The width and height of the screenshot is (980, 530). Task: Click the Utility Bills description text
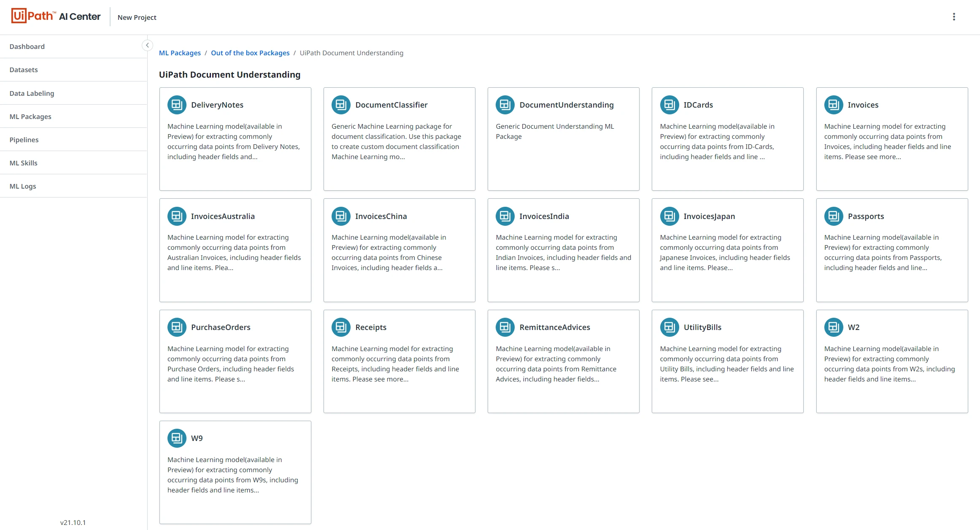[x=727, y=364]
